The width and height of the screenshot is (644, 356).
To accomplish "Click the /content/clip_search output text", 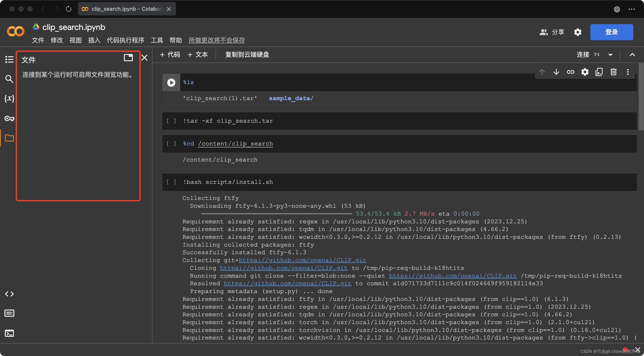I will (x=220, y=159).
